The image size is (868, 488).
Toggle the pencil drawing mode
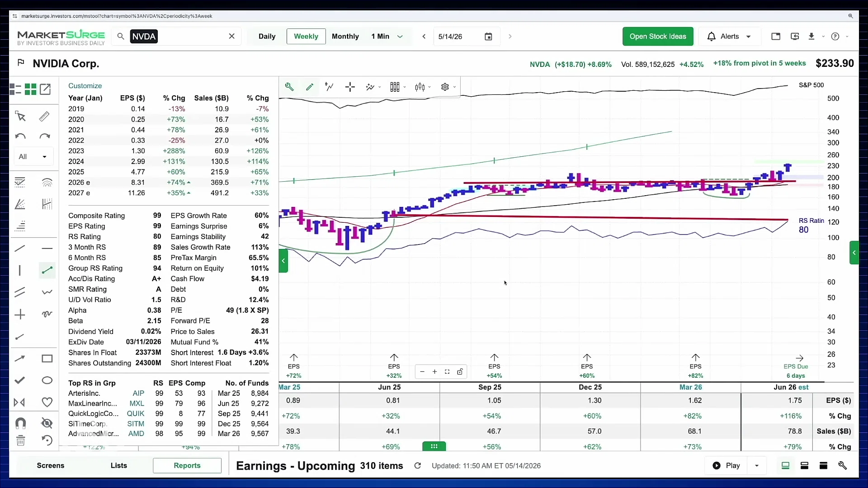pos(310,87)
